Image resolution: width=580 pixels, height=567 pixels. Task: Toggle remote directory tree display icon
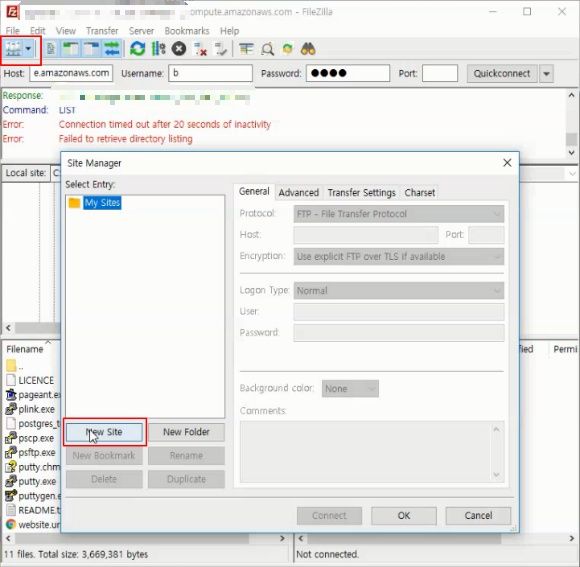[x=91, y=49]
